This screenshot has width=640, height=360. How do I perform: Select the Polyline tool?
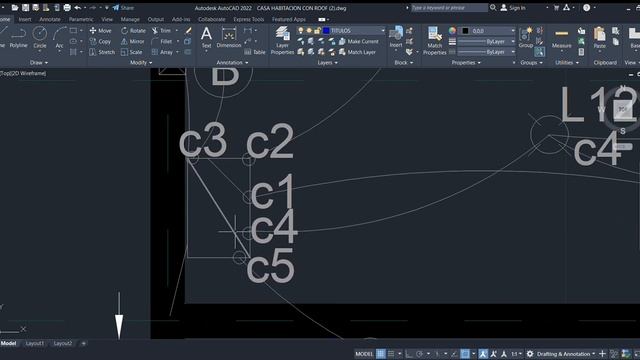pyautogui.click(x=18, y=38)
